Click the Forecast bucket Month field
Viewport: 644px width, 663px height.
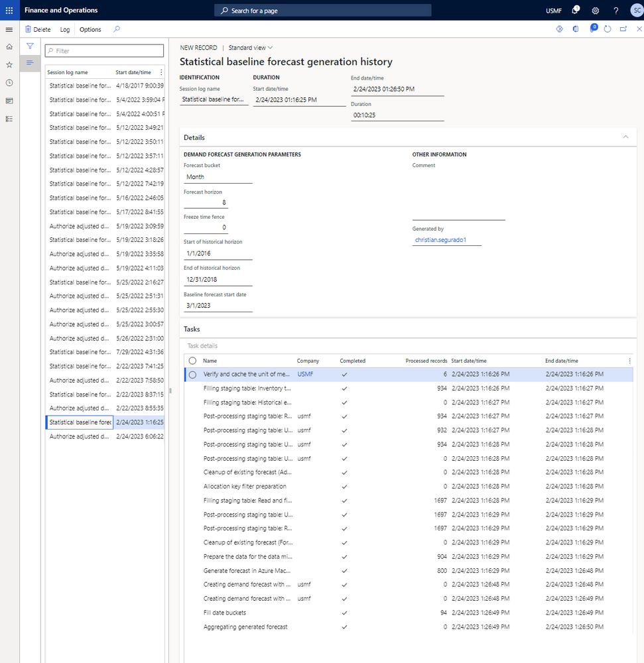click(x=218, y=177)
